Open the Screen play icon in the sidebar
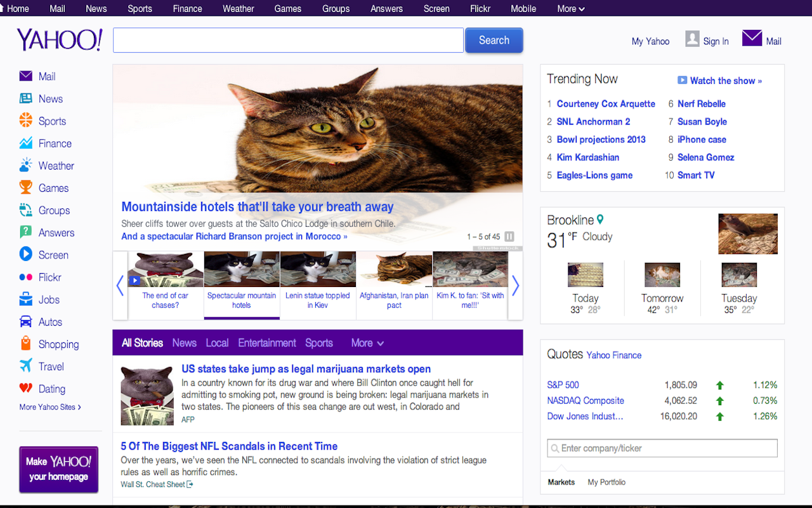 [25, 254]
